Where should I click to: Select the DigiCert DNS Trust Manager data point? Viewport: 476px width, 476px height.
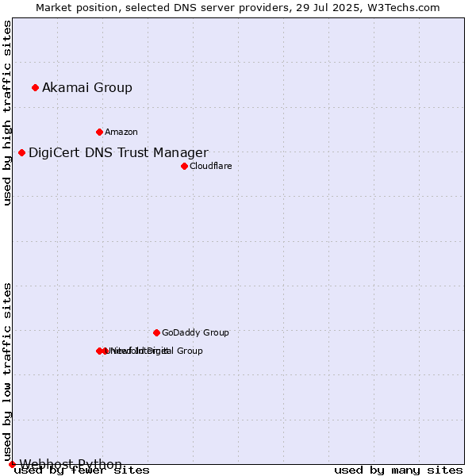21,152
